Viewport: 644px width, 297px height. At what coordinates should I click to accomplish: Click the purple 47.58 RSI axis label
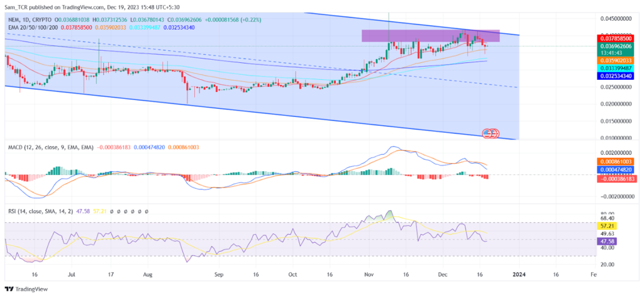pos(608,241)
